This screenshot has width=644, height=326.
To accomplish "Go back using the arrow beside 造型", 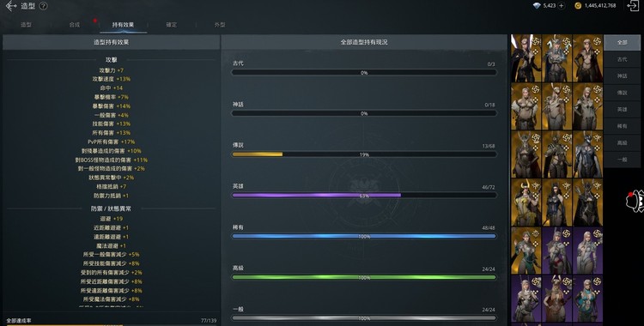I will (x=11, y=6).
